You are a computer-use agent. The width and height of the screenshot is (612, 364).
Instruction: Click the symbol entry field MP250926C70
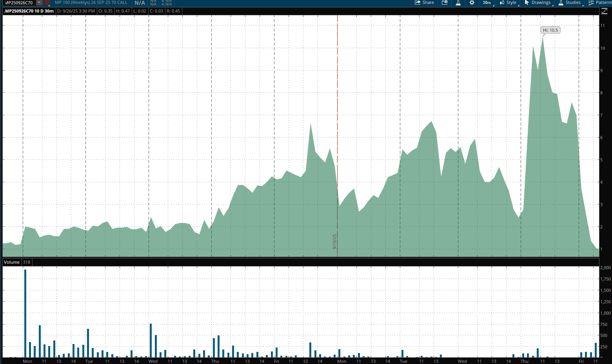(x=19, y=3)
